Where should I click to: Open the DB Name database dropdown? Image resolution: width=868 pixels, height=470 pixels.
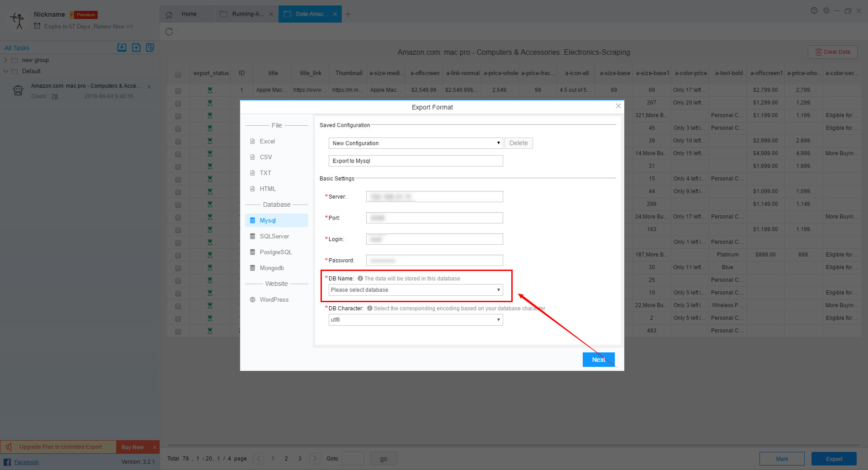click(415, 290)
